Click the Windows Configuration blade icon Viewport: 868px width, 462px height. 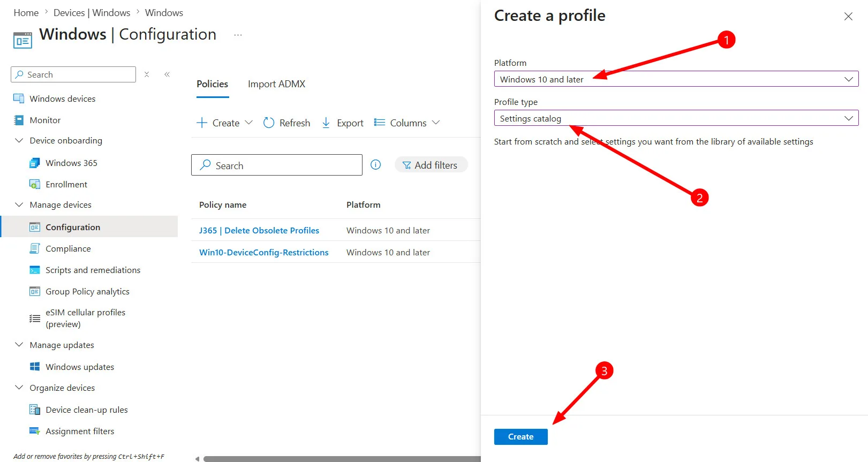pos(22,41)
